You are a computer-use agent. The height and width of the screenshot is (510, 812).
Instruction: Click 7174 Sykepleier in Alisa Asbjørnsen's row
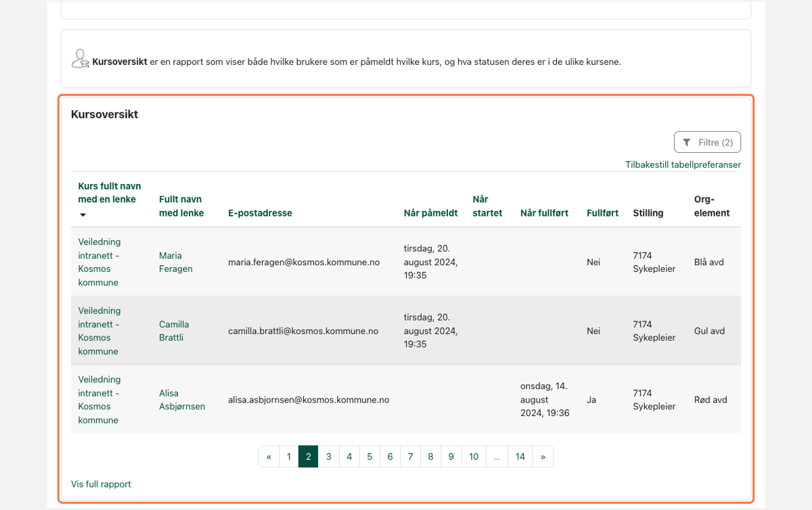[654, 400]
